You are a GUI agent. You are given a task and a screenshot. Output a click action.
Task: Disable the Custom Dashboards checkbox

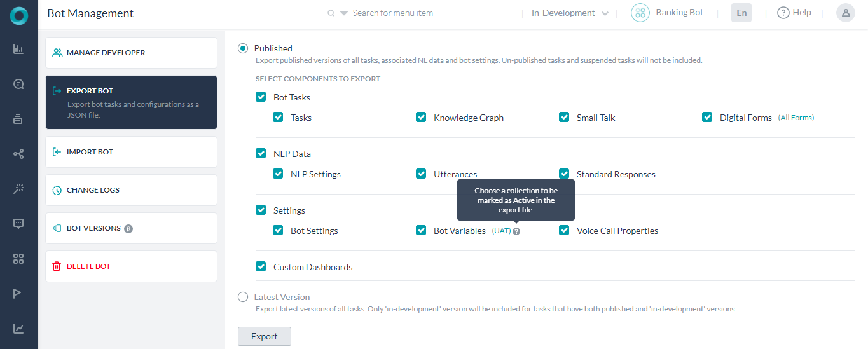pos(261,267)
